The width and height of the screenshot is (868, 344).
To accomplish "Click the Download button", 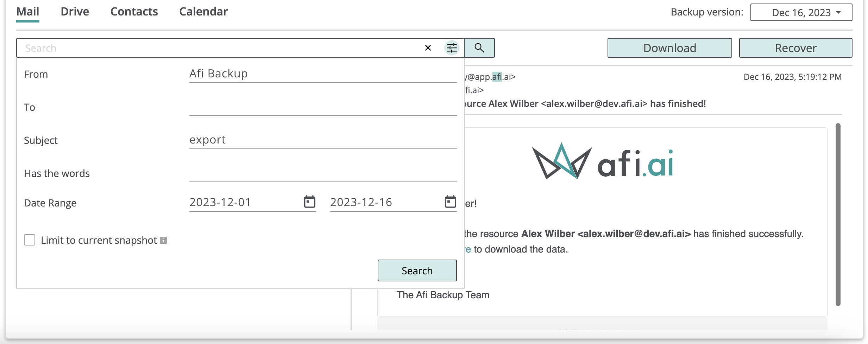I will tap(669, 48).
